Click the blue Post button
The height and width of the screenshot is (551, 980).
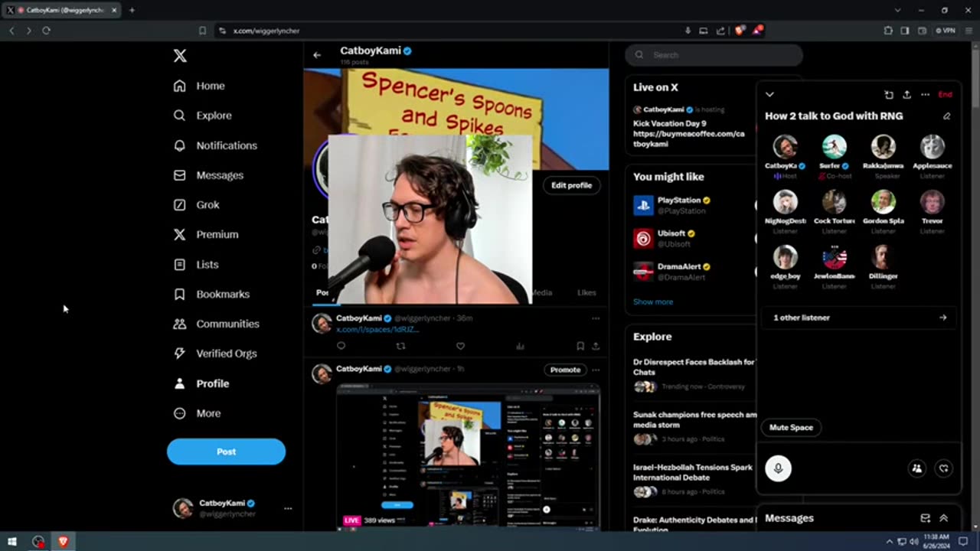coord(226,452)
